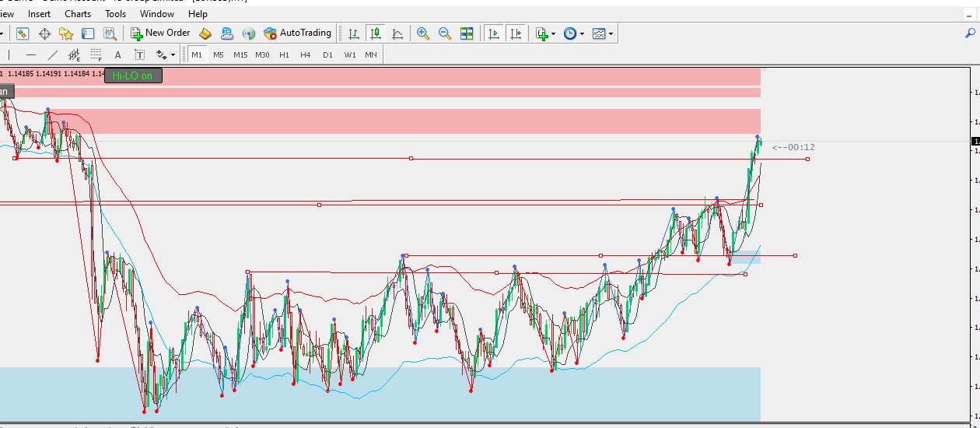
Task: Open the Indicators list dropdown
Action: pyautogui.click(x=545, y=33)
